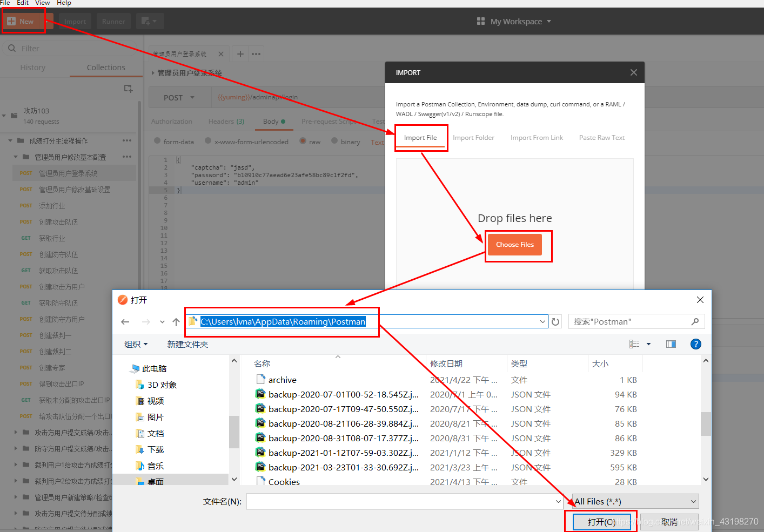
Task: Open the POST method dropdown
Action: [179, 98]
